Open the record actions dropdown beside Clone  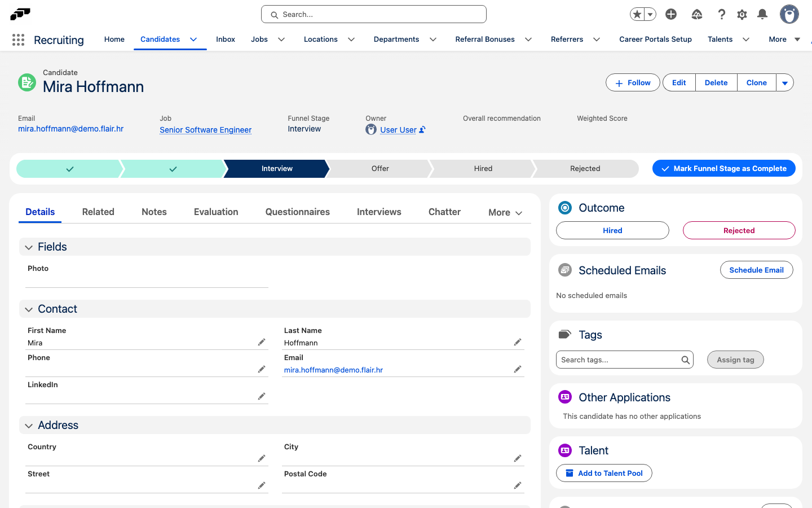(x=785, y=82)
